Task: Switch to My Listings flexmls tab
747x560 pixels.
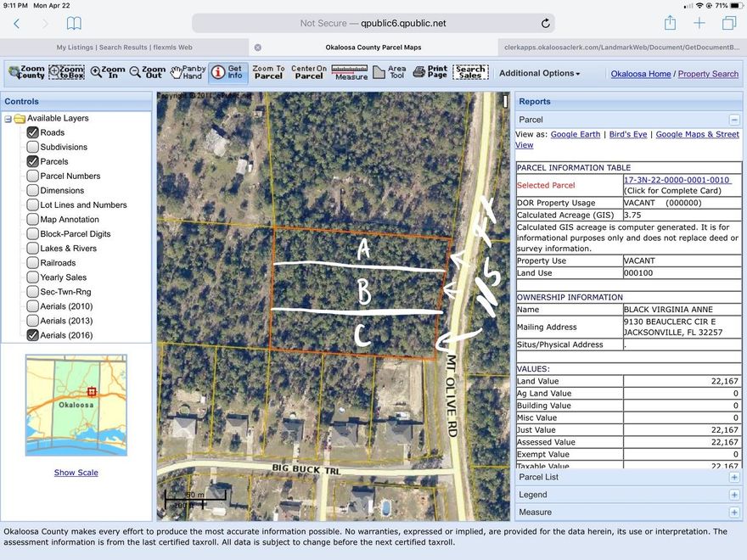Action: [124, 48]
